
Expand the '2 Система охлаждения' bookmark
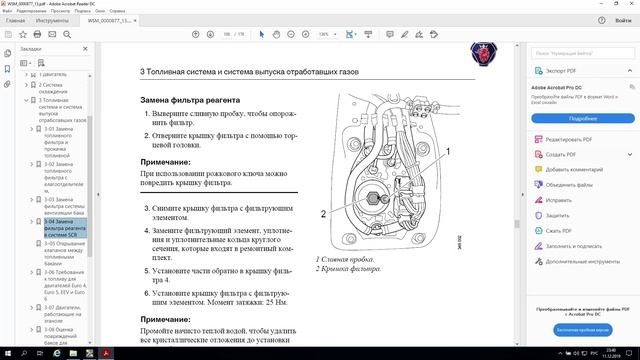(26, 85)
